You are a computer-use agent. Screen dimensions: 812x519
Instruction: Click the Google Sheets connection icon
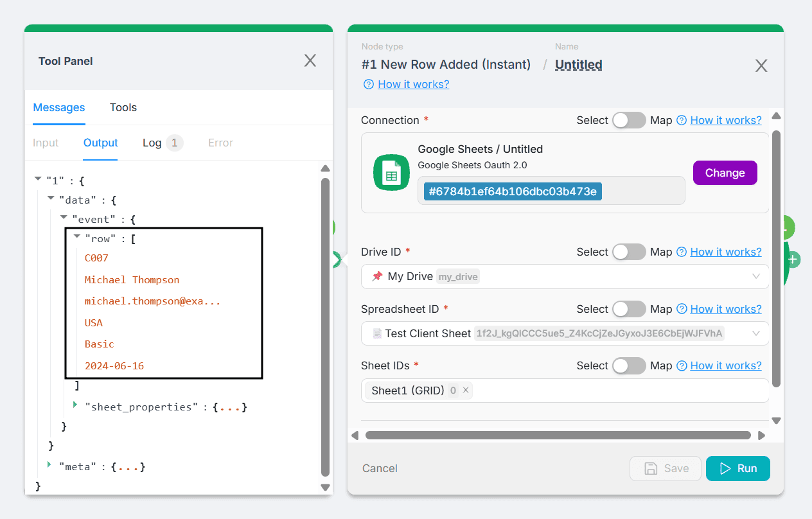(391, 172)
